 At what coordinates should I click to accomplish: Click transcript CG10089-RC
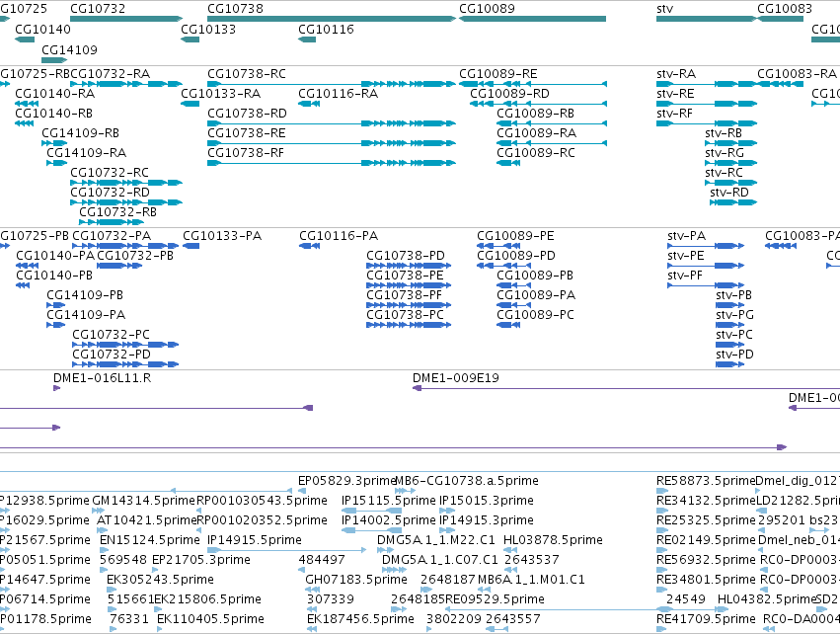coord(536,153)
